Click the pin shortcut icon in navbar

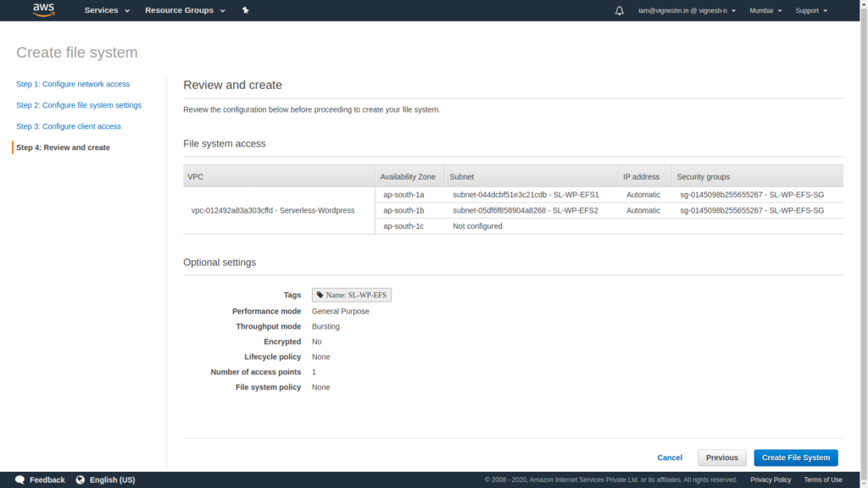(x=245, y=10)
